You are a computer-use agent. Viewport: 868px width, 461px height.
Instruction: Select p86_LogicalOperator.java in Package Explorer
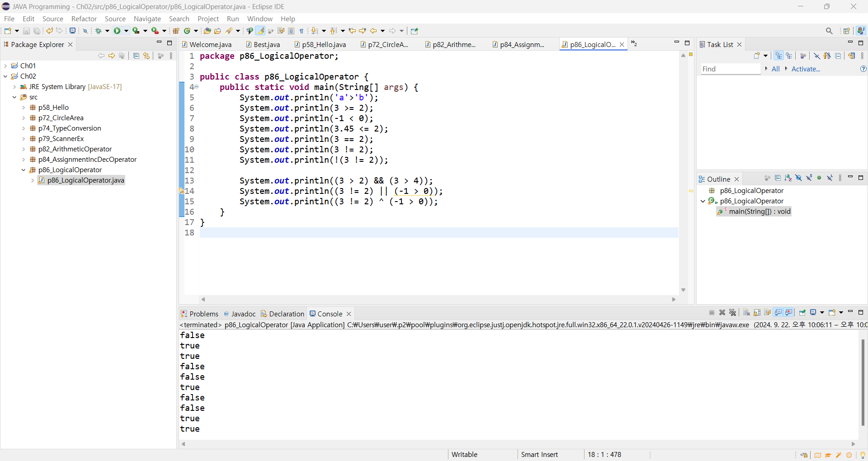[x=81, y=180]
